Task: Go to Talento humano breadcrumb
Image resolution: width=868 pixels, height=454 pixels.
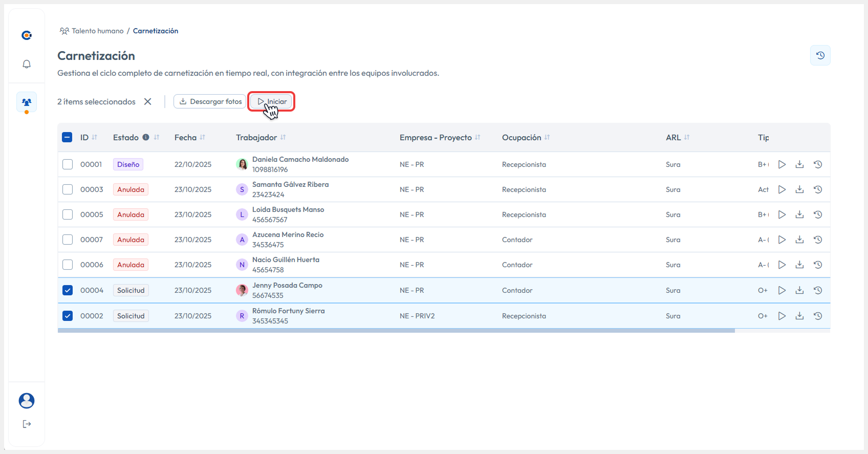Action: pyautogui.click(x=97, y=31)
